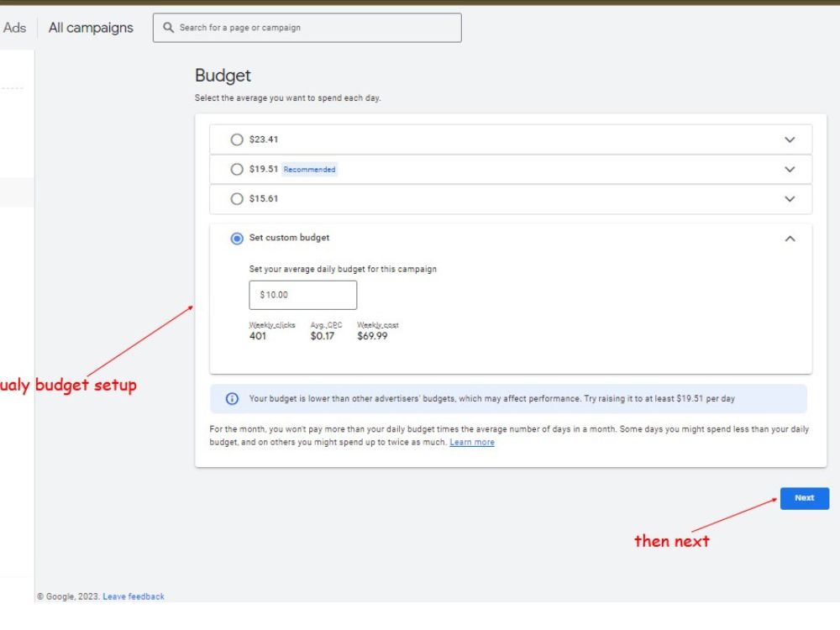Click the Weekly cost value $69.99
840x630 pixels.
pyautogui.click(x=372, y=336)
